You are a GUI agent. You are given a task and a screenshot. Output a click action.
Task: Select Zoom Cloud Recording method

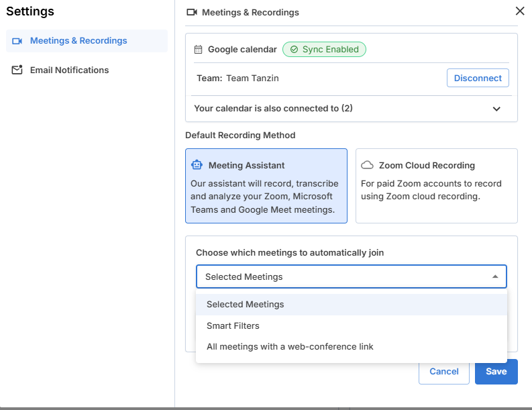436,186
